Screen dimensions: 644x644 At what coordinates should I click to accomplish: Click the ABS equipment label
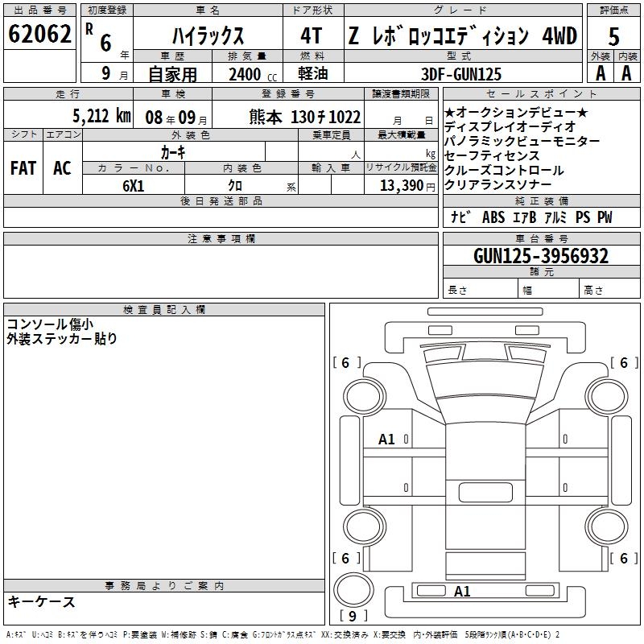pos(493,217)
